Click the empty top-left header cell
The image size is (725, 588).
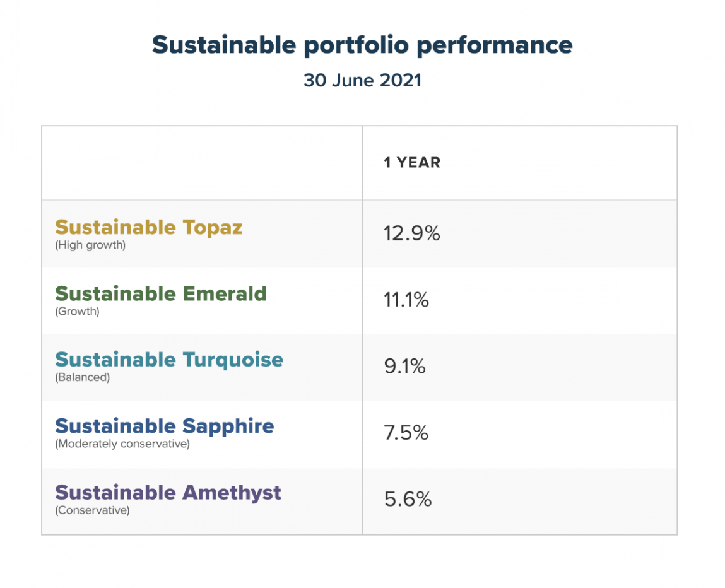pyautogui.click(x=202, y=163)
